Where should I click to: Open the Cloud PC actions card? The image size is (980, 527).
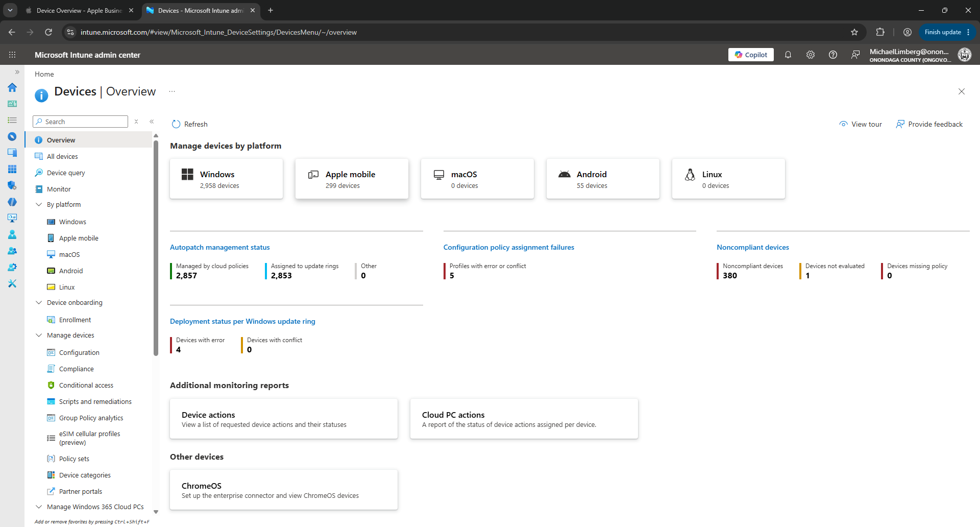click(x=524, y=419)
